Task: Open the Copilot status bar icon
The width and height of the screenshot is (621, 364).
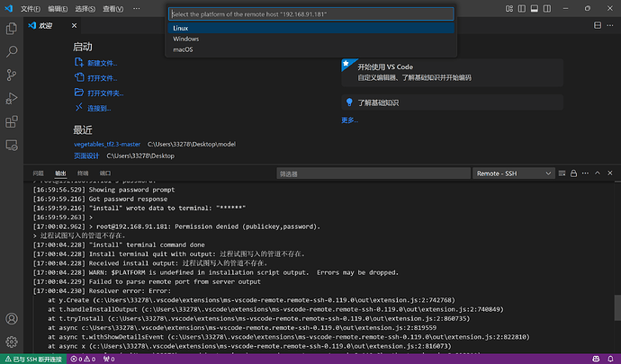Action: pyautogui.click(x=596, y=359)
